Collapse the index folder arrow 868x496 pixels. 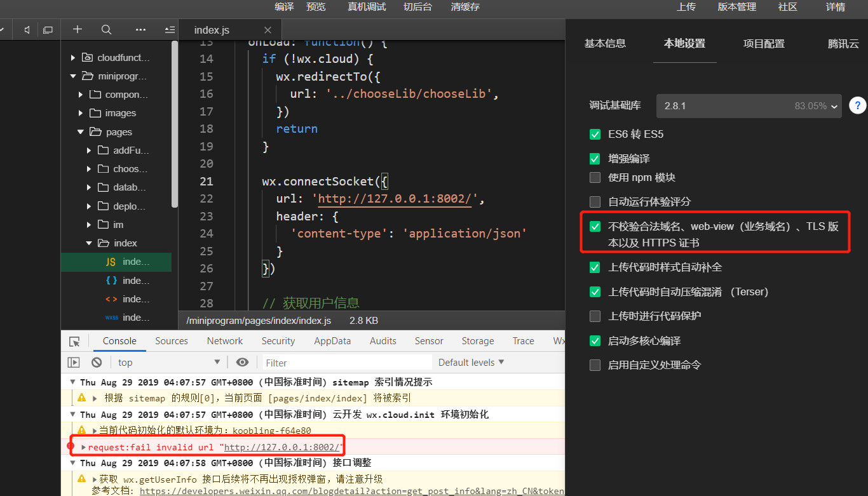click(89, 243)
